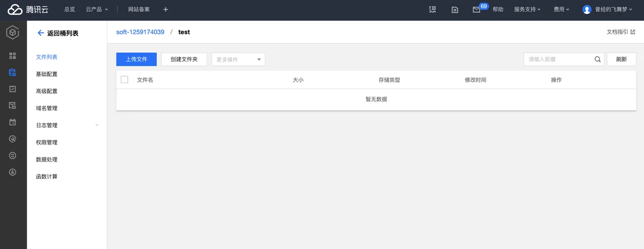This screenshot has width=644, height=249.
Task: Click the round equals-sign sidebar icon
Action: click(13, 156)
